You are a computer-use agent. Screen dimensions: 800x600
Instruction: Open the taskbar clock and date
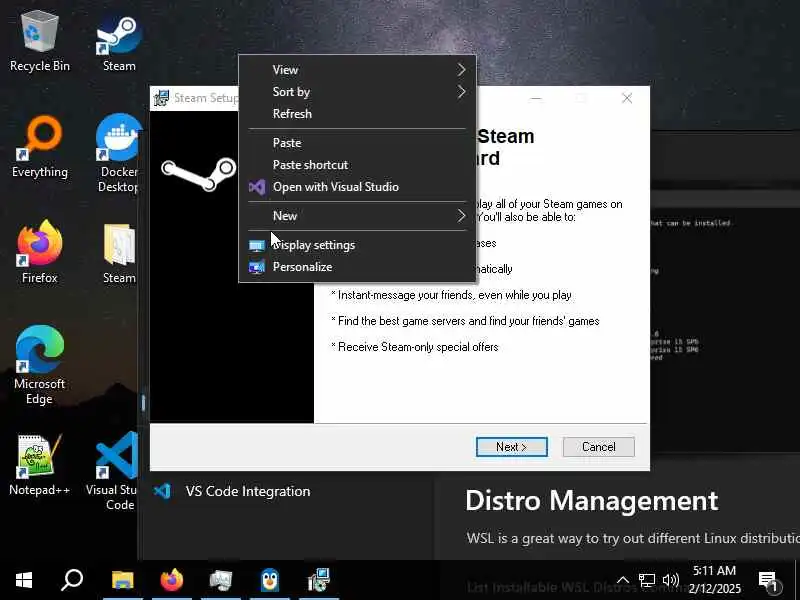tap(714, 580)
